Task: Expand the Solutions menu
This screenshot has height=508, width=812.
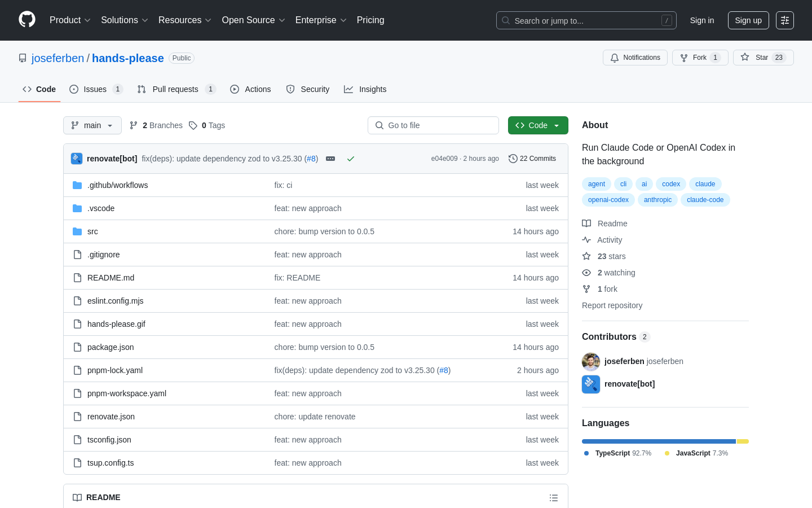Action: tap(125, 20)
